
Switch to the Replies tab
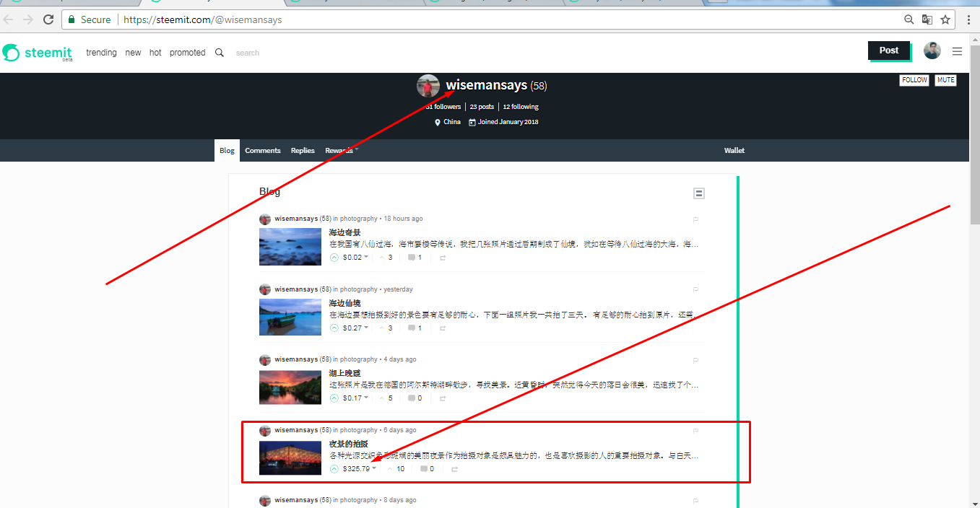pyautogui.click(x=303, y=151)
